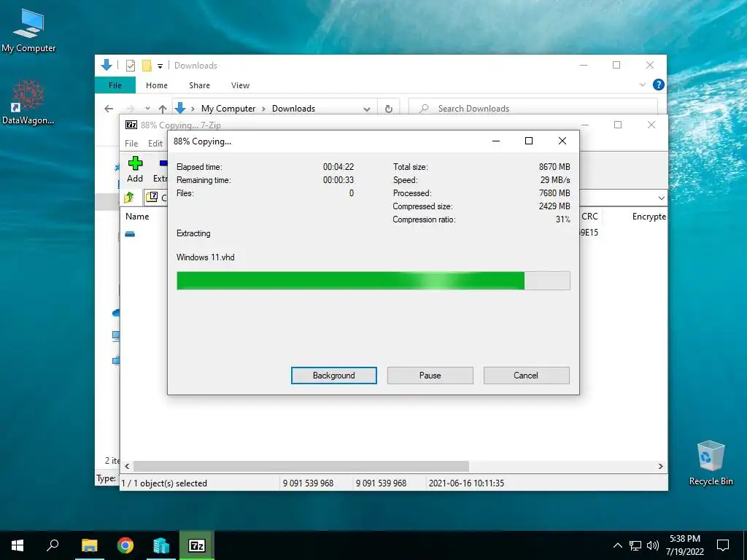Open the DataWagon desktop shortcut
This screenshot has width=747, height=560.
coord(28,102)
